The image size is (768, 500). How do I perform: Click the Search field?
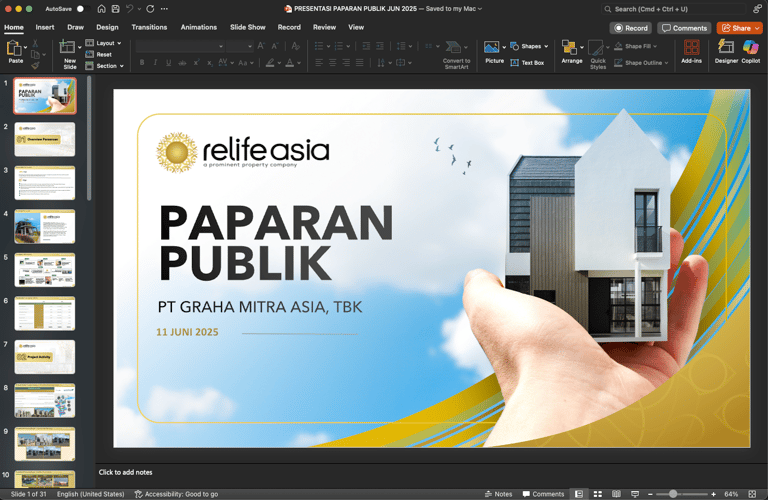click(673, 9)
